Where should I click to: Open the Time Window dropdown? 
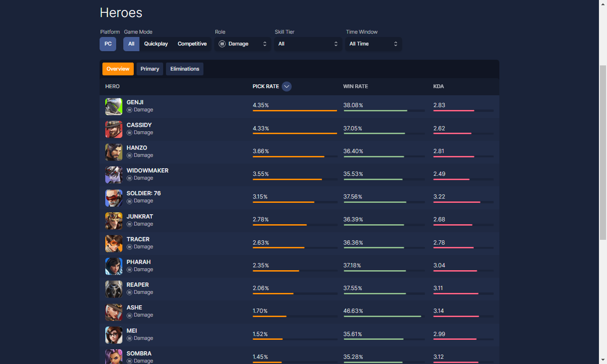(373, 44)
